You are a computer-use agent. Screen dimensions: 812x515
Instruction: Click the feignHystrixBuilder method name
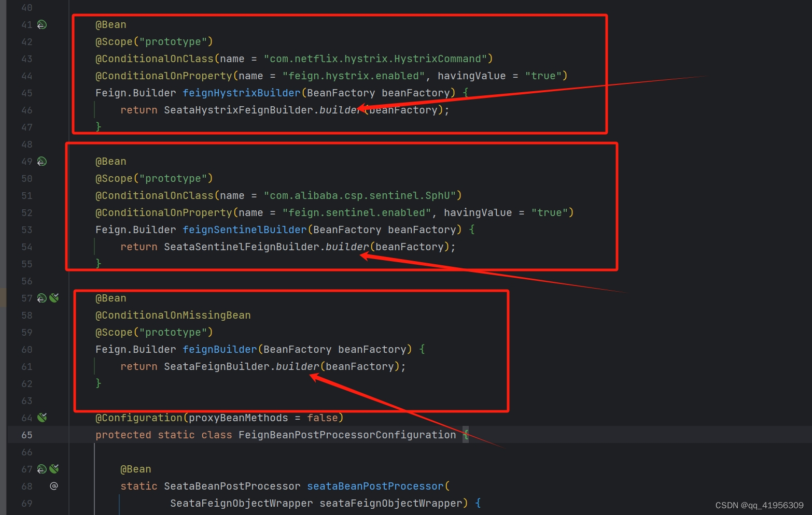click(242, 93)
